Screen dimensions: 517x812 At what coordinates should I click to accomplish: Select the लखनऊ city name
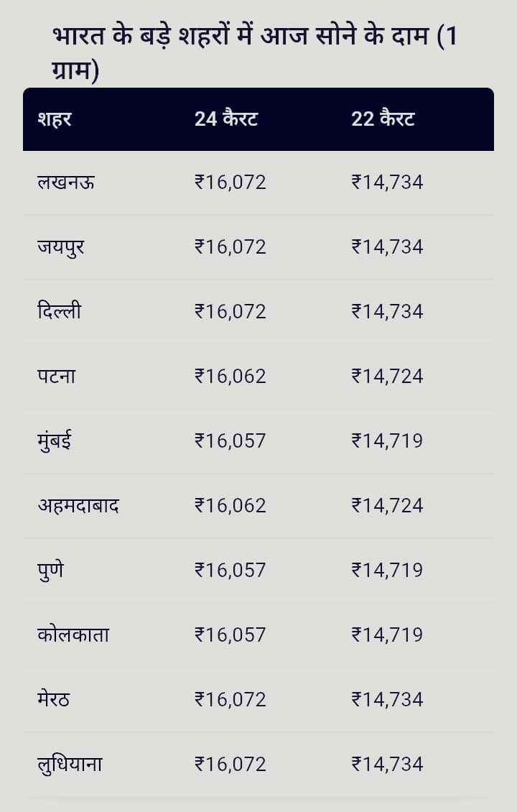(x=66, y=183)
